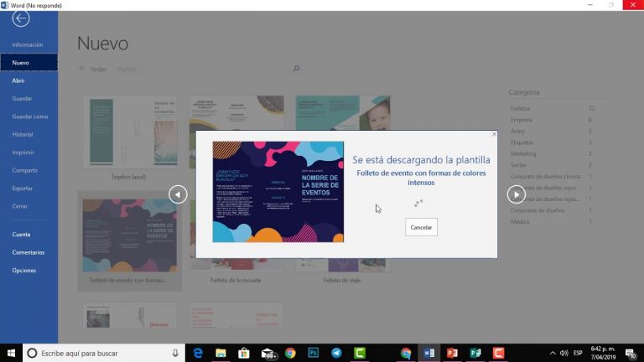Filter by Marketing category
This screenshot has height=362, width=644.
tap(524, 153)
